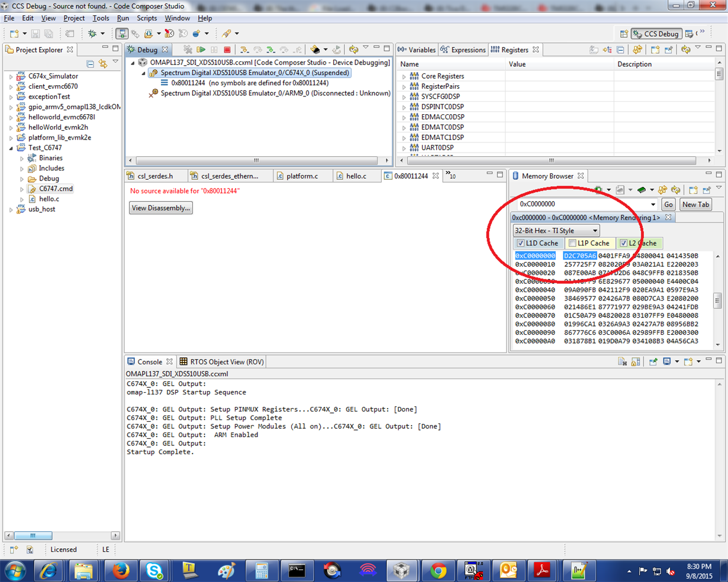
Task: Open the 32-Bit Hex - TI Style dropdown
Action: point(556,231)
